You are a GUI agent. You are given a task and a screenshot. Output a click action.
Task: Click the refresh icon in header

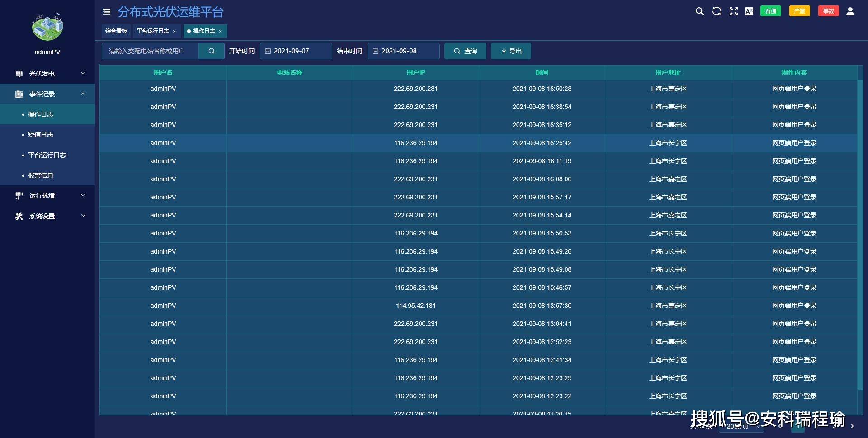(717, 11)
